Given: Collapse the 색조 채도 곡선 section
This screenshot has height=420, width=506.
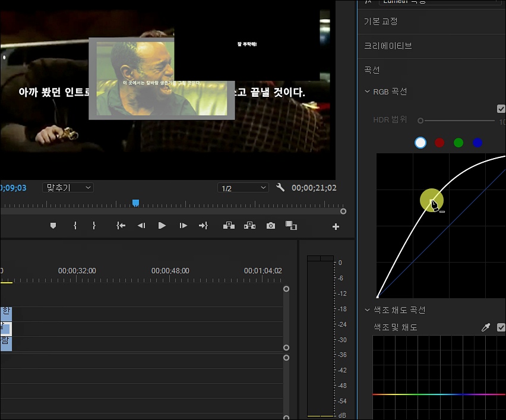Looking at the screenshot, I should 367,310.
